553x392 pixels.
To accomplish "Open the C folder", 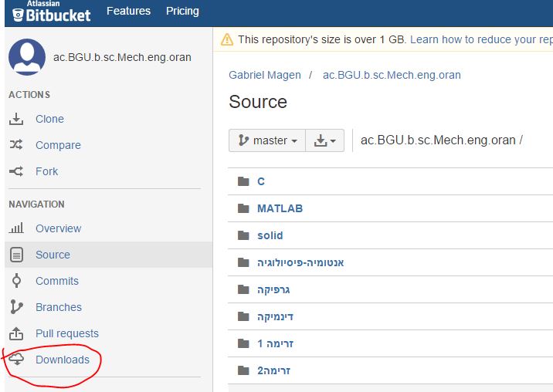I will pyautogui.click(x=260, y=181).
